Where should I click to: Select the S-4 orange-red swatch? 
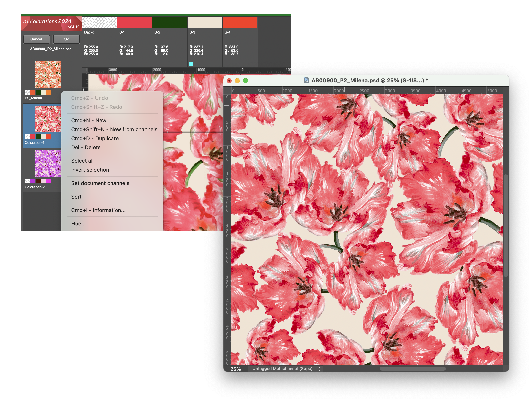click(x=240, y=23)
